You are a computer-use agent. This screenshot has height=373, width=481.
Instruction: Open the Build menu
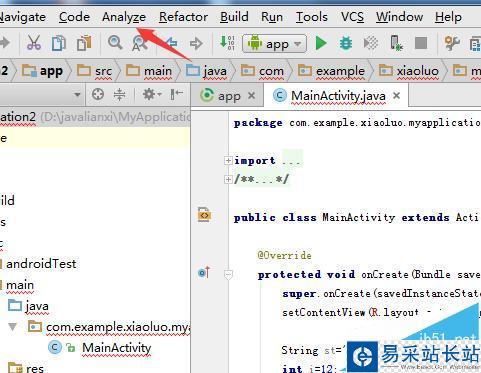[x=234, y=17]
